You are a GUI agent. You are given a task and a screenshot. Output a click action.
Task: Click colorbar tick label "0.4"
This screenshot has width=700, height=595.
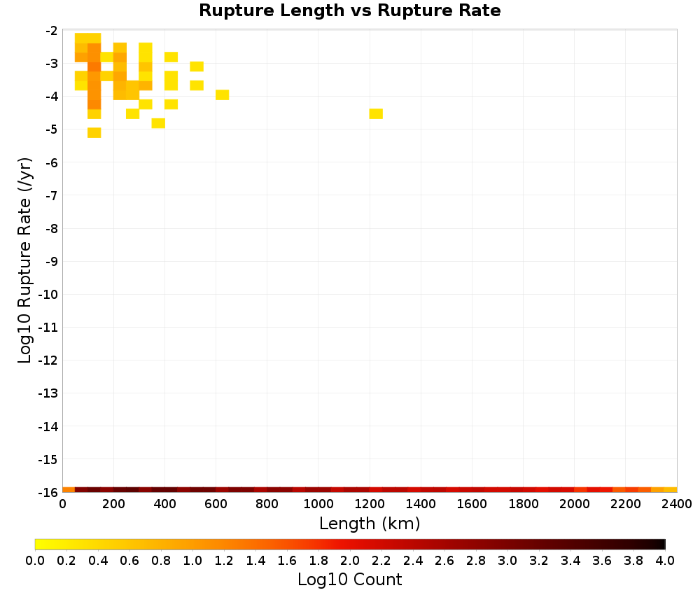coord(98,561)
